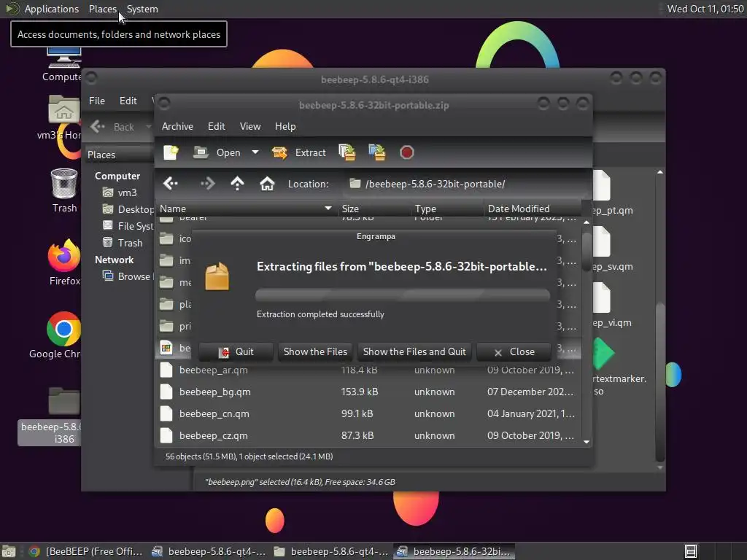Switch to BeeBEEP Chrome taskbar item
The image size is (747, 560).
[x=86, y=551]
